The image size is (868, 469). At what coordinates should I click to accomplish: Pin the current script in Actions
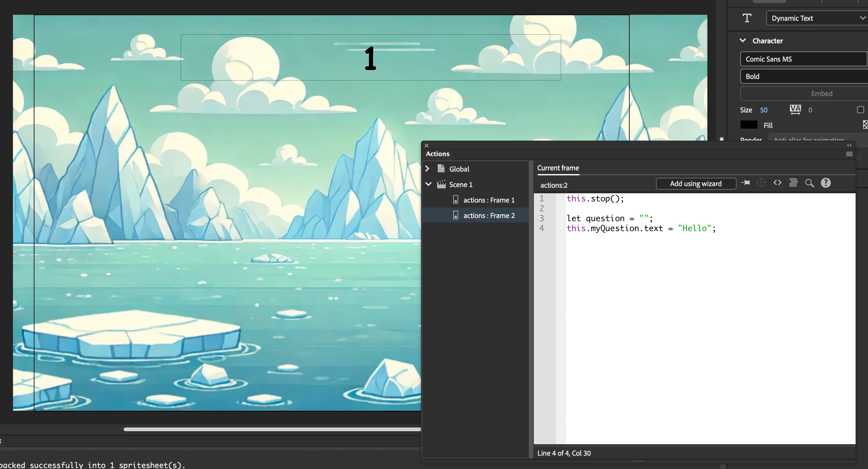click(745, 183)
